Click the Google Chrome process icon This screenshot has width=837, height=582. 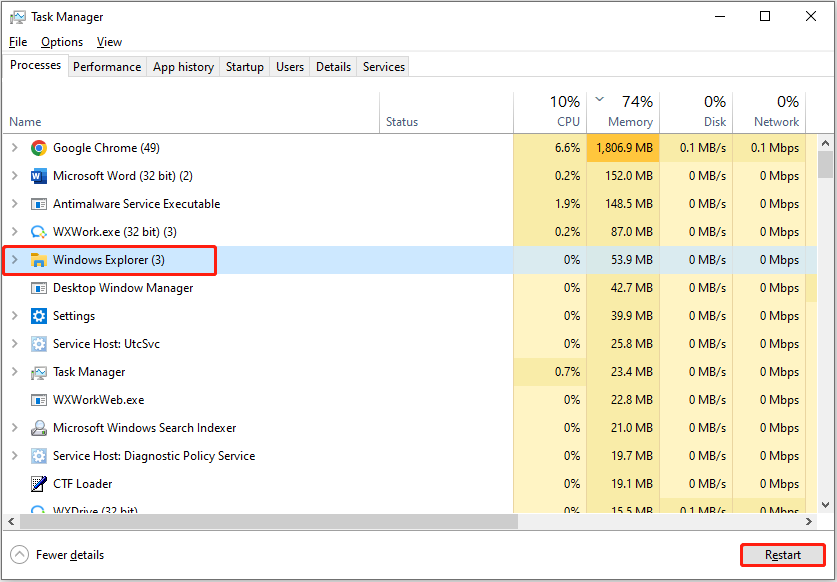click(39, 148)
